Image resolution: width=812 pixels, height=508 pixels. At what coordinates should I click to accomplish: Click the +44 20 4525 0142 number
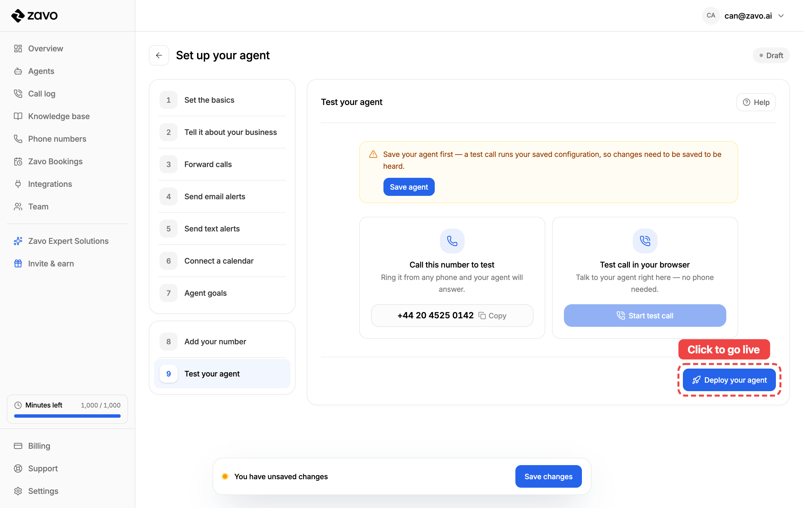[x=435, y=315]
